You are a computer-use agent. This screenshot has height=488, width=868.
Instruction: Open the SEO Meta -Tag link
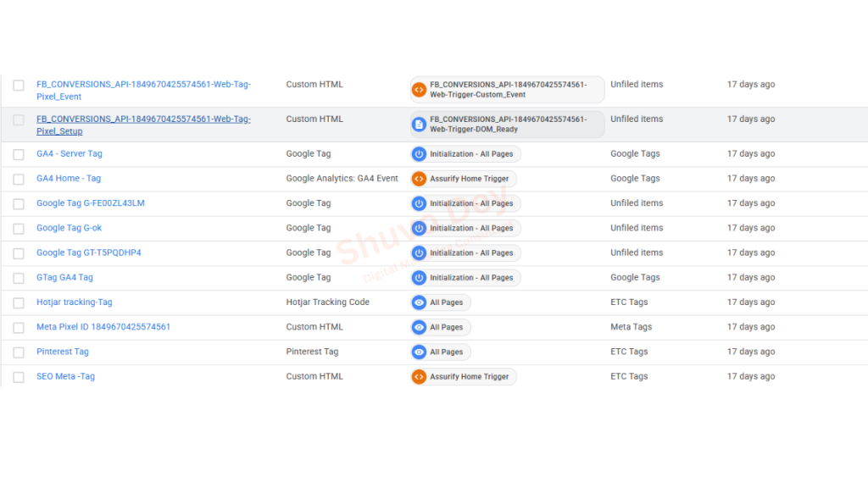click(x=65, y=377)
